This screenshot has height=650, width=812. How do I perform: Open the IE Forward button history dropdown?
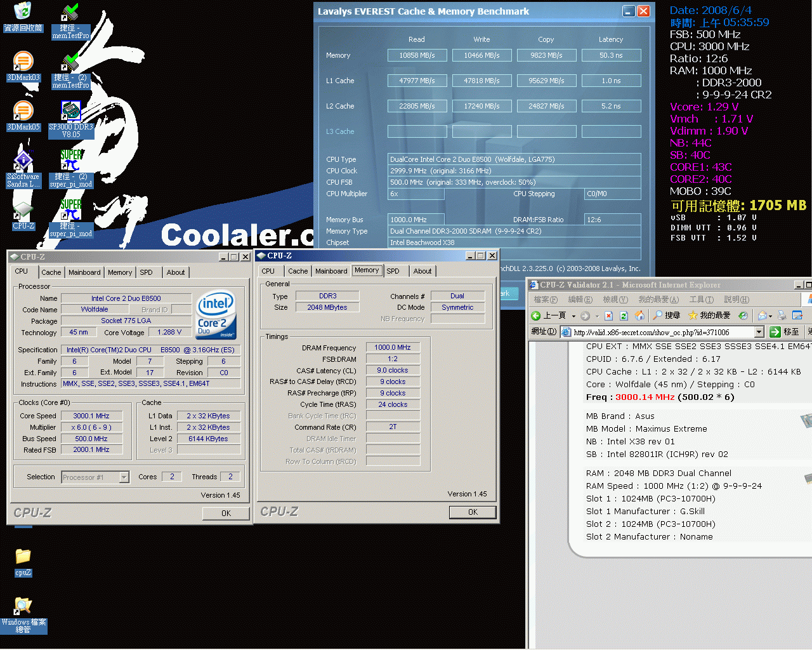pyautogui.click(x=596, y=315)
